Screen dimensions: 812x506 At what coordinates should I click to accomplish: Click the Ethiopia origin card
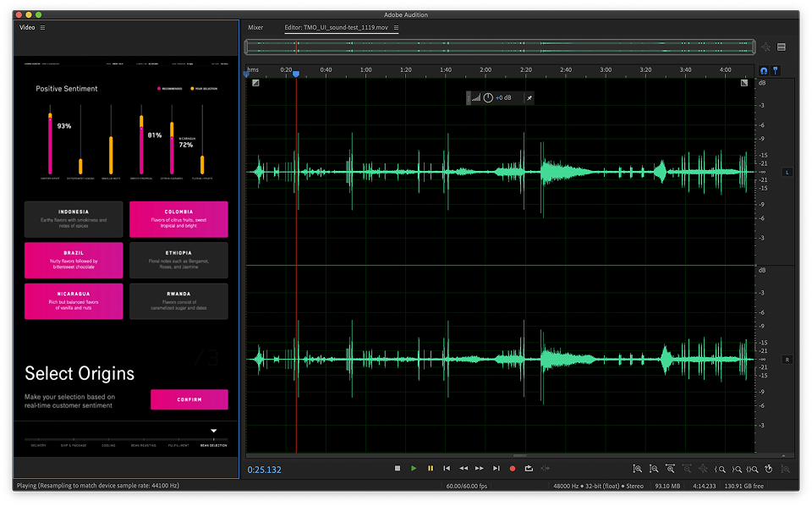178,261
